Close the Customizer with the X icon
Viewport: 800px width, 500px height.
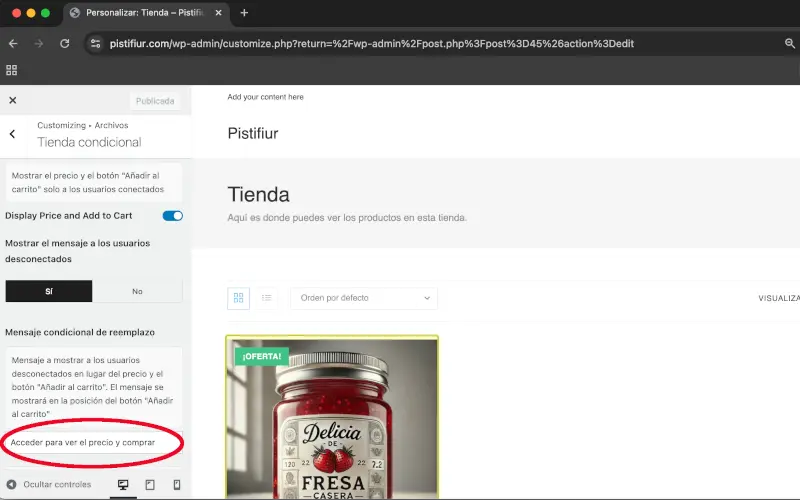pyautogui.click(x=13, y=101)
